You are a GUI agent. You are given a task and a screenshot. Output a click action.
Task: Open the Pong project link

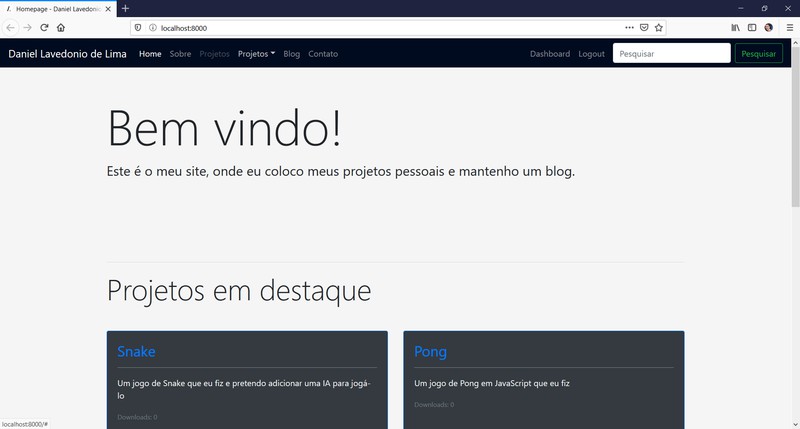tap(430, 351)
